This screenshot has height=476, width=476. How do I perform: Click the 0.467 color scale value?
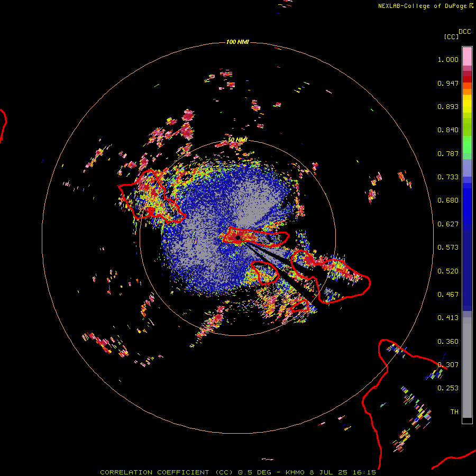click(448, 295)
